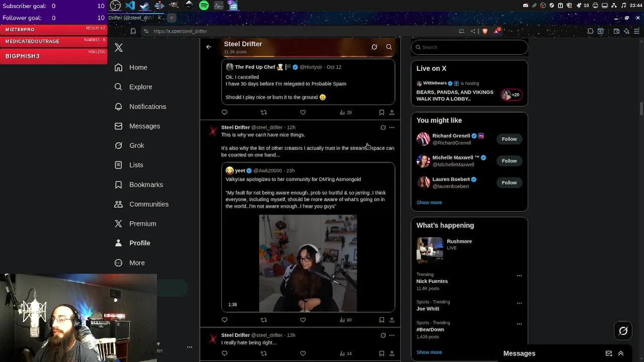Image resolution: width=644 pixels, height=362 pixels.
Task: Bookmark the post with 29 views
Action: (x=381, y=112)
